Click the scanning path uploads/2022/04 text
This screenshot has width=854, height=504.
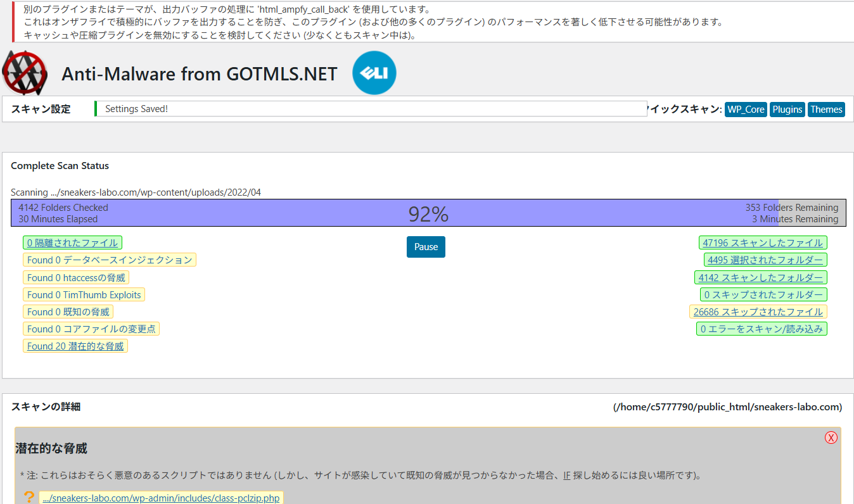coord(136,192)
